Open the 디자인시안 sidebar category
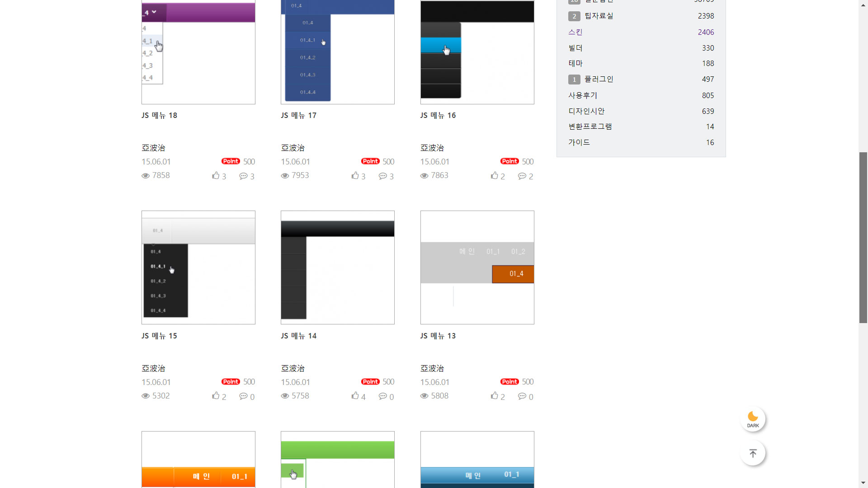This screenshot has height=488, width=868. (x=586, y=111)
